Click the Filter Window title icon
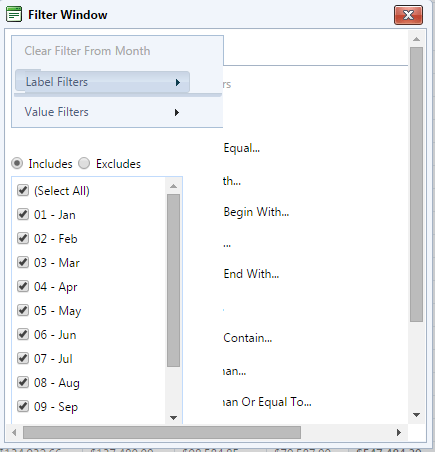435x452 pixels. click(14, 14)
